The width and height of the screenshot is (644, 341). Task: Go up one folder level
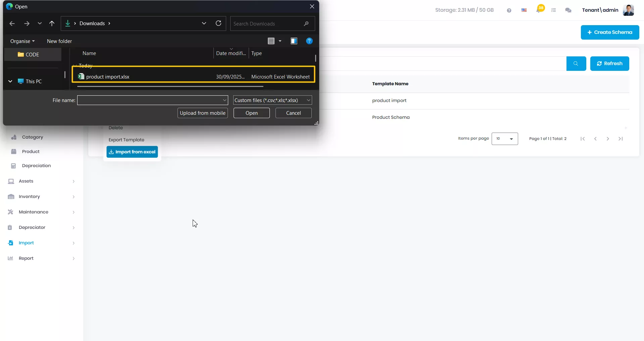point(52,23)
